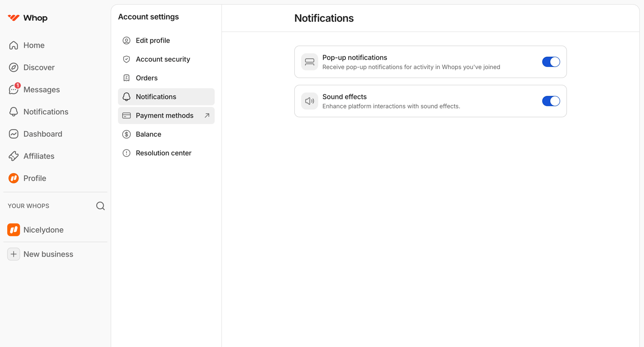
Task: Select Notifications in Account settings list
Action: (166, 97)
